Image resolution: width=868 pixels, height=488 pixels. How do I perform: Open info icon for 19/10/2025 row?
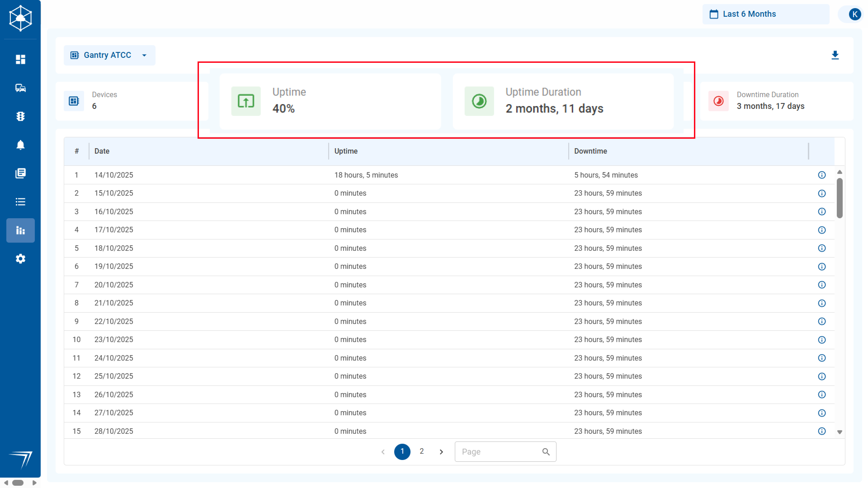click(x=822, y=267)
